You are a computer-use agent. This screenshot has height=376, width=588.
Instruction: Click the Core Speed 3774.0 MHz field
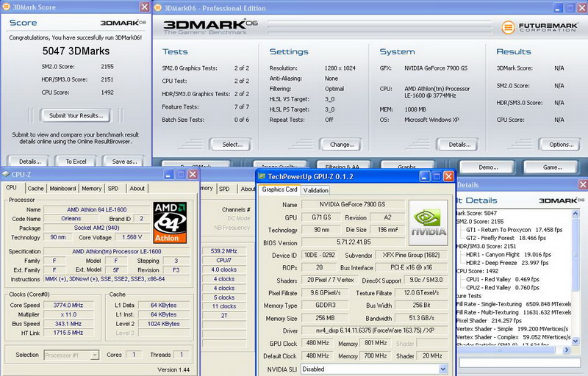pyautogui.click(x=68, y=305)
